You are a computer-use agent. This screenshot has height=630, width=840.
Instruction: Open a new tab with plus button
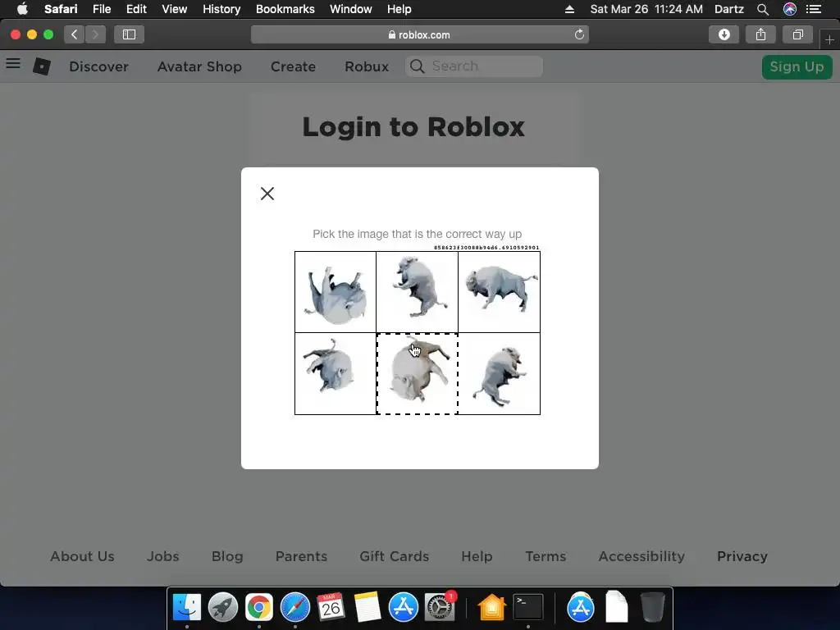[829, 39]
